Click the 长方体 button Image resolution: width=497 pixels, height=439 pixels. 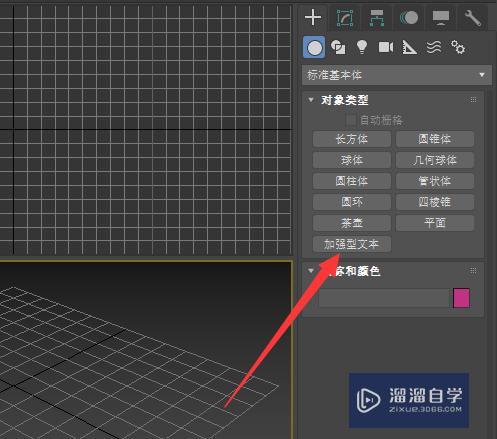point(352,139)
